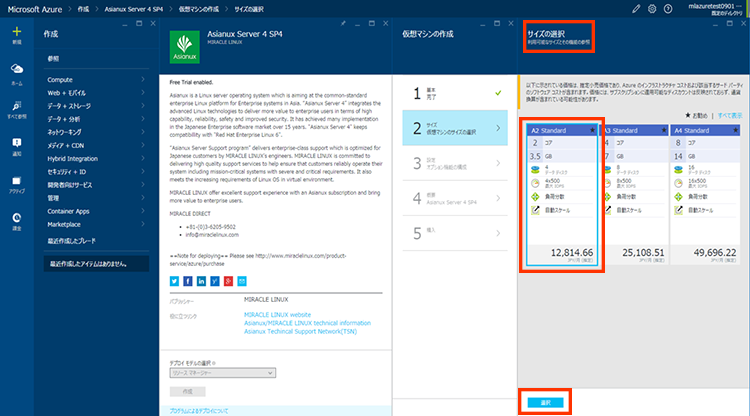Open step 5 Purchase

click(455, 233)
